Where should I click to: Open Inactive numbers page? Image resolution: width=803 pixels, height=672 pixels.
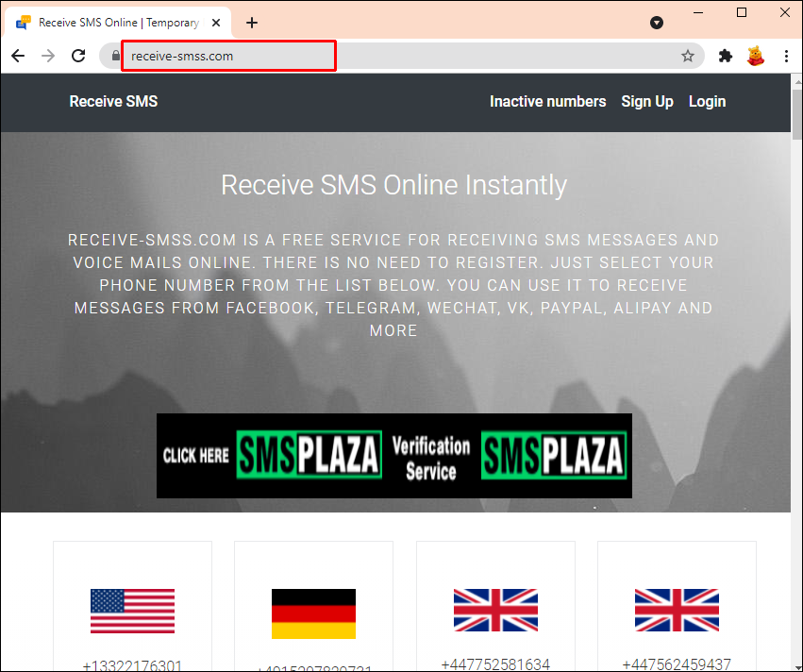tap(547, 101)
